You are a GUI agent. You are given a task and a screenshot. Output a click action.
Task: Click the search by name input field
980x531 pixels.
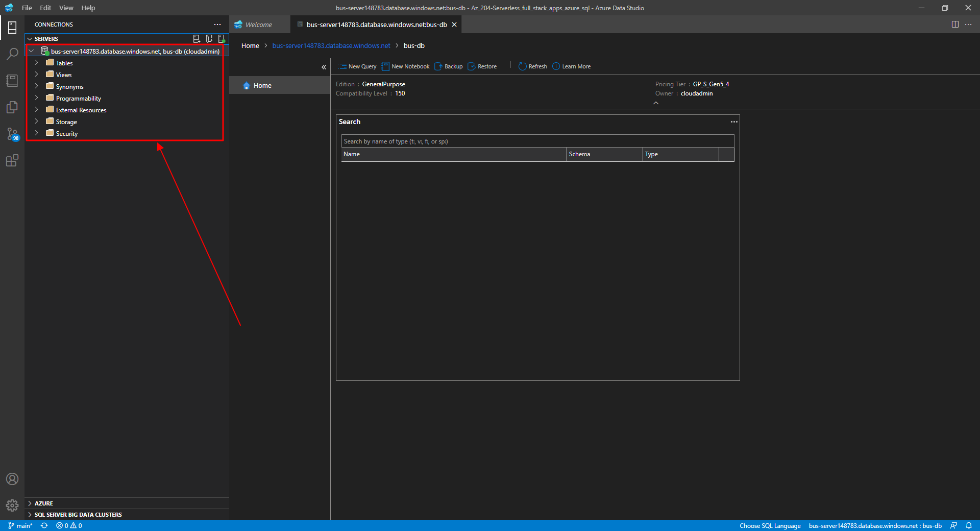[x=537, y=141]
